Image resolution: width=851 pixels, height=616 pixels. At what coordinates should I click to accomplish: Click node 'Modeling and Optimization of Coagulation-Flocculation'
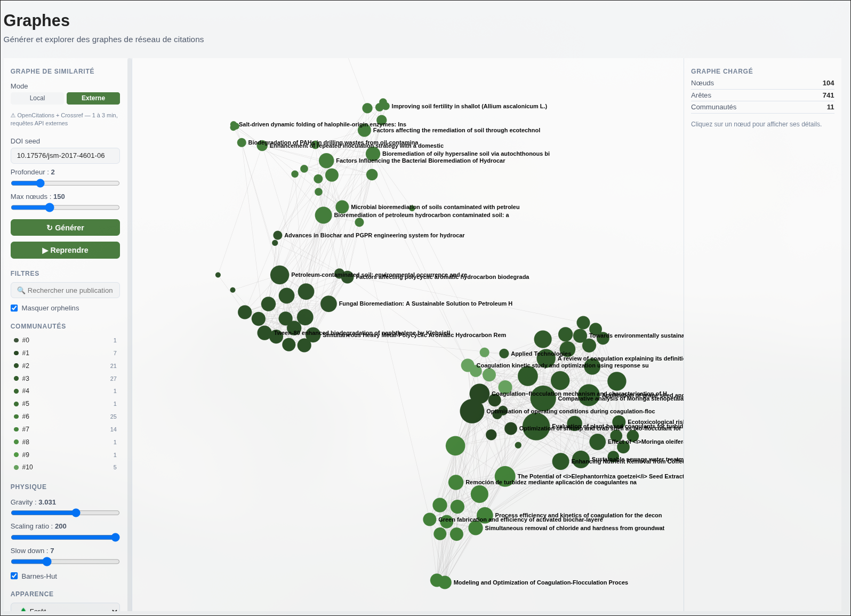coord(445,583)
